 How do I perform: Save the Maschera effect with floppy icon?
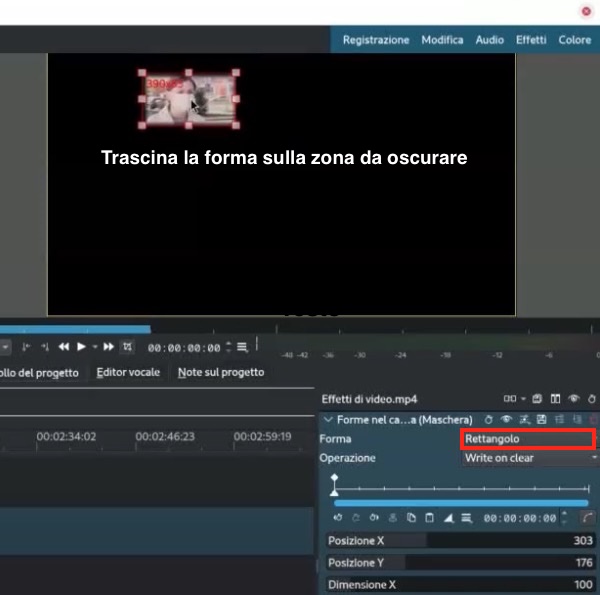click(x=541, y=419)
